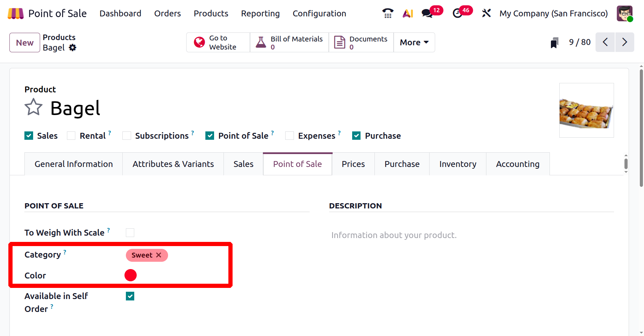Screen dimensions: 644x336
Task: Click the bookmark icon near the pager
Action: click(x=554, y=43)
